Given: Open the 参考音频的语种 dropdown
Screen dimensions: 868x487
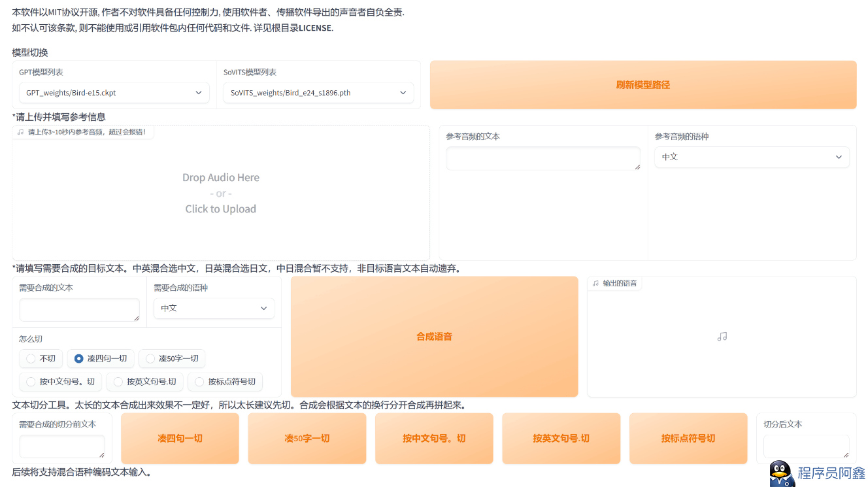Looking at the screenshot, I should coord(752,157).
